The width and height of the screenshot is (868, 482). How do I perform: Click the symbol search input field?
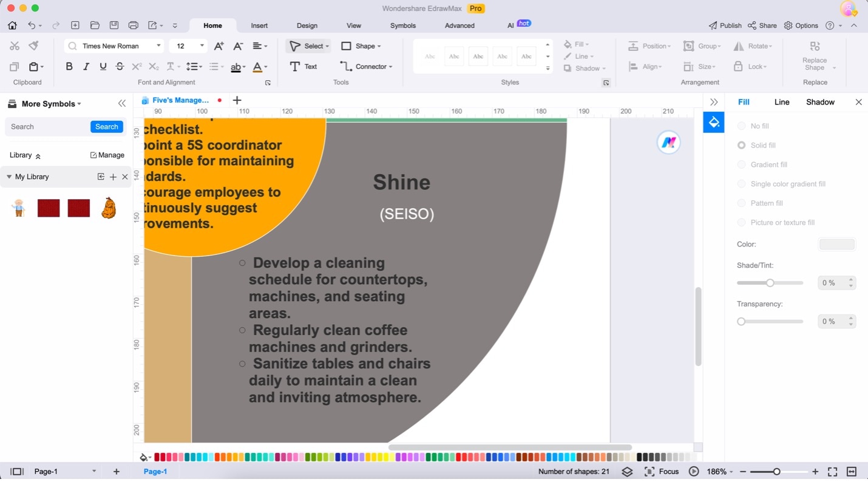click(49, 127)
